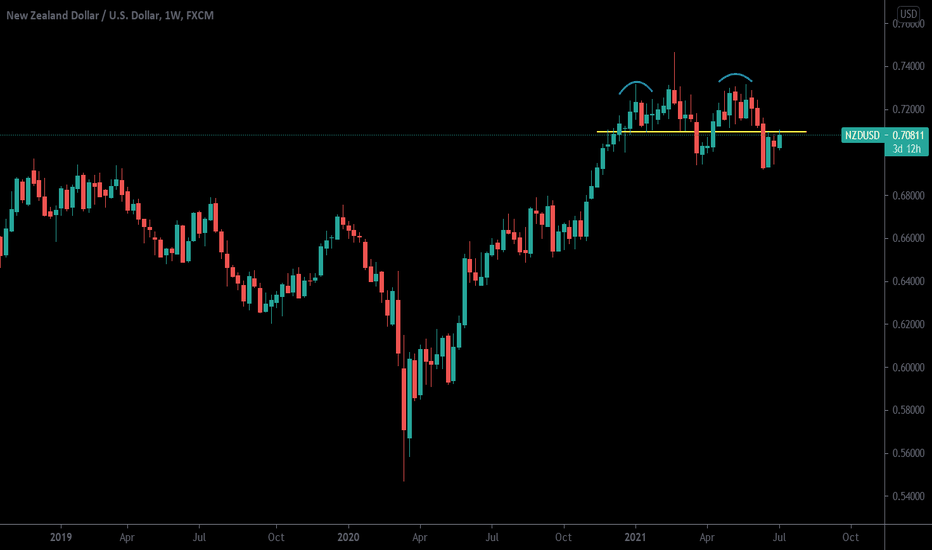Click the 0.68000 price axis label
This screenshot has width=932, height=550.
(x=908, y=196)
